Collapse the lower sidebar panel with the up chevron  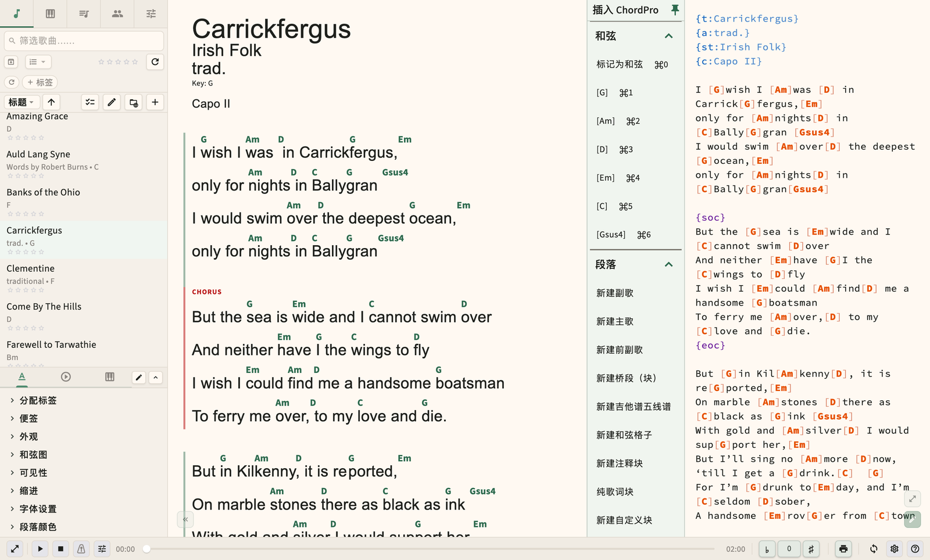tap(156, 378)
